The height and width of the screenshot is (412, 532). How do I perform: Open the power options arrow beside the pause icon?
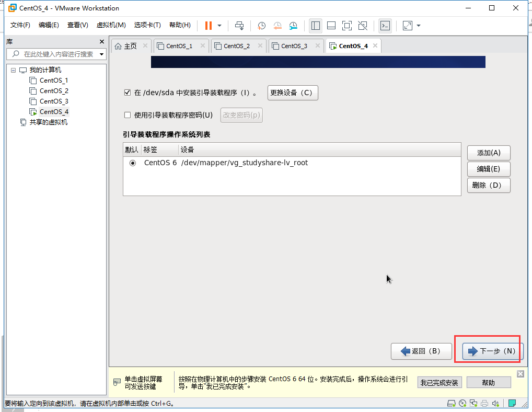click(219, 26)
